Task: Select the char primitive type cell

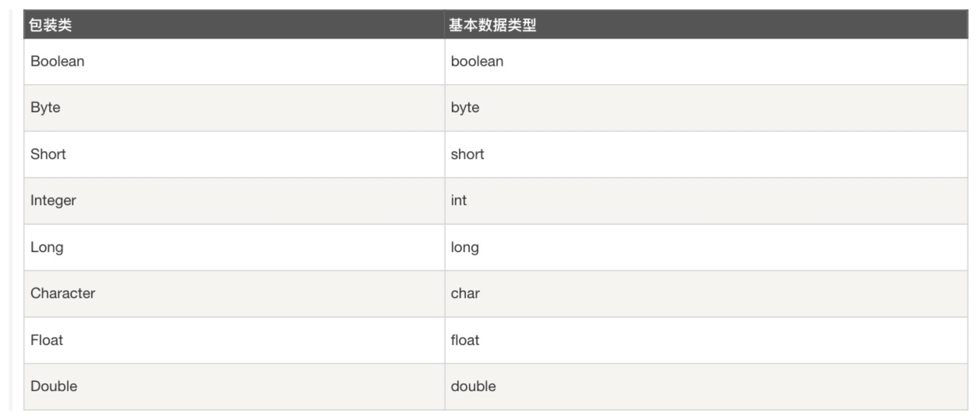Action: click(465, 293)
